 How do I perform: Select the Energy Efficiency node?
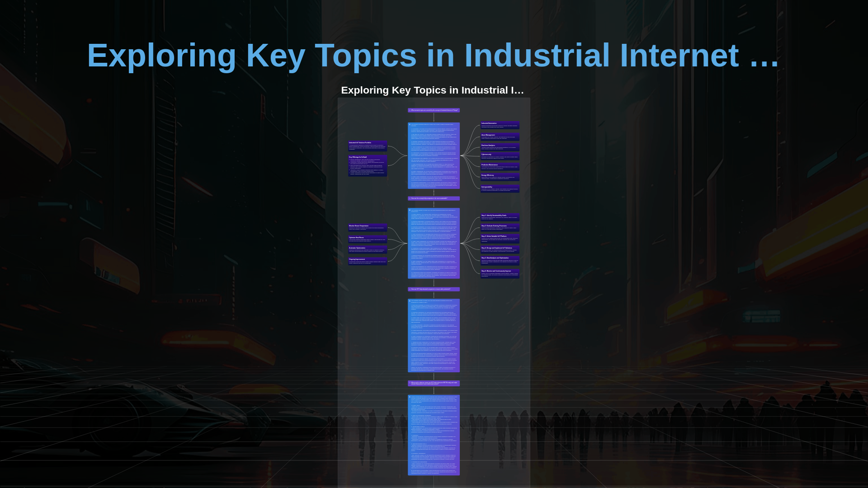[x=500, y=176]
